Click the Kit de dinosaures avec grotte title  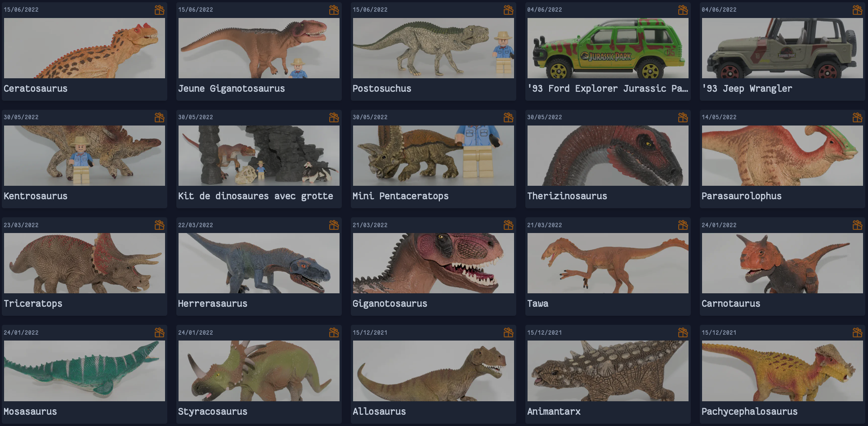click(255, 196)
